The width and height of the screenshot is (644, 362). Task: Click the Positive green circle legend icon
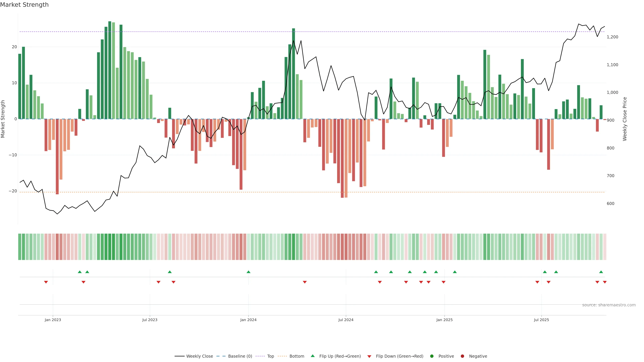pos(432,356)
